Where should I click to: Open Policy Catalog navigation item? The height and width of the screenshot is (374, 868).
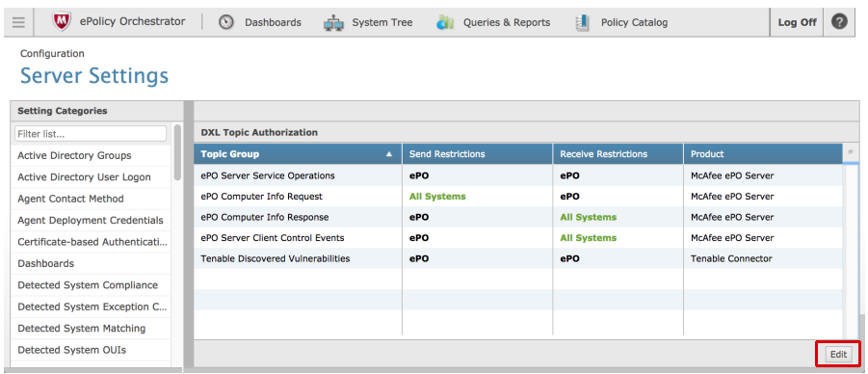[635, 23]
